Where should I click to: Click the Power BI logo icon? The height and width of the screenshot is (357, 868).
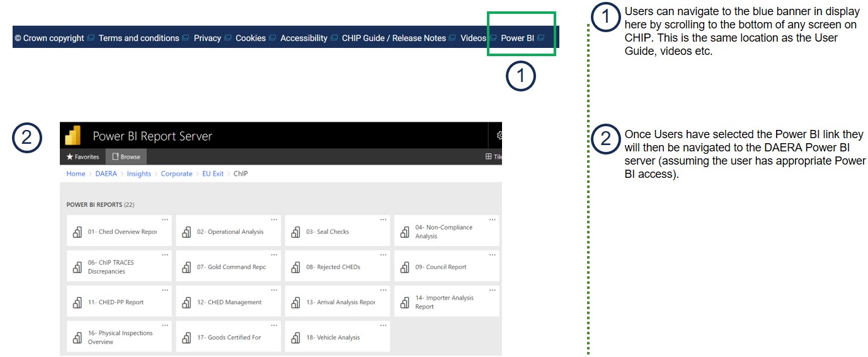74,136
